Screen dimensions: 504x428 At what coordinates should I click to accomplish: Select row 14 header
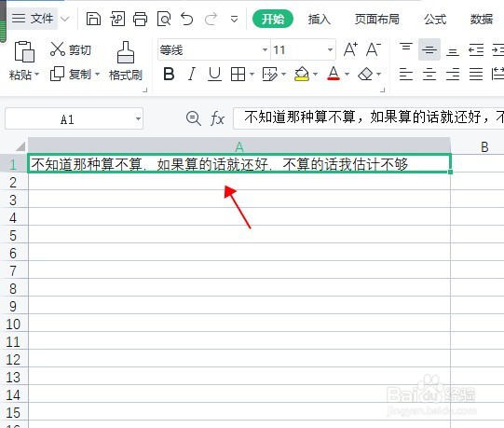(x=13, y=394)
